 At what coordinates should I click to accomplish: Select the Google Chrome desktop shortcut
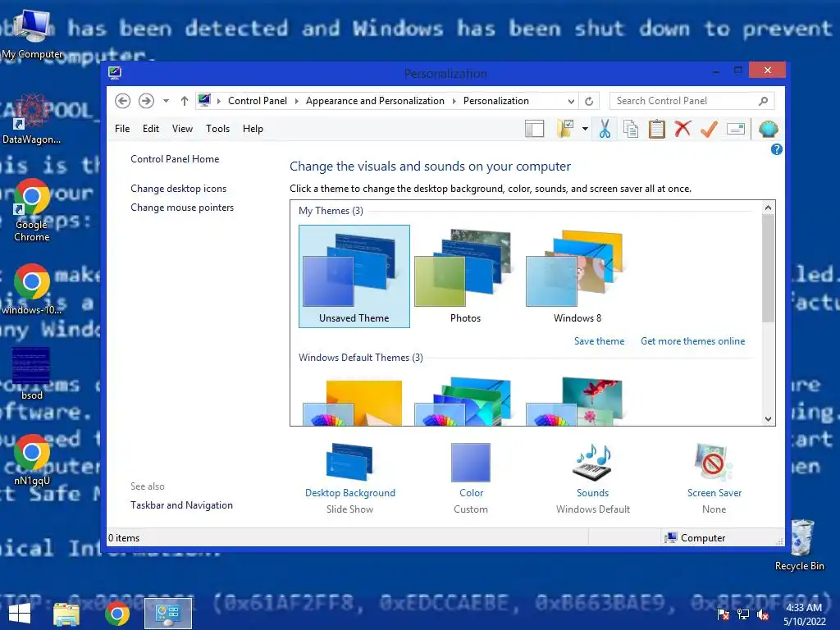32,211
